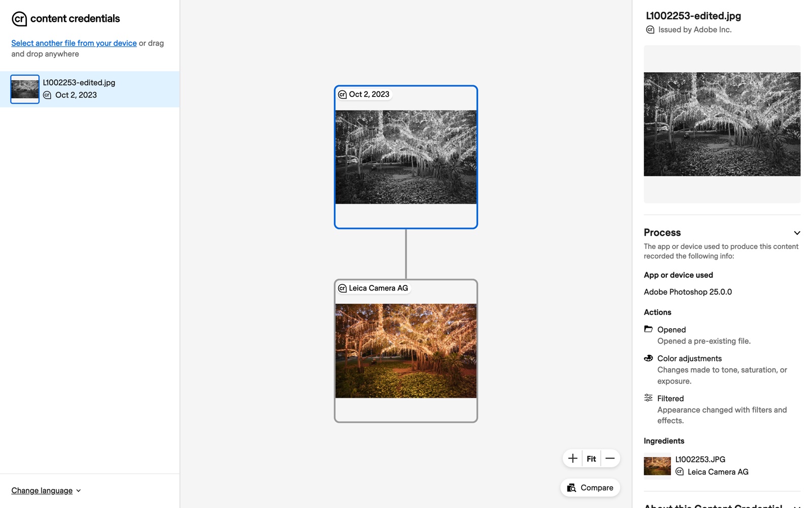
Task: Click credential icon next to ingredient Leica Camera AG
Action: (680, 472)
